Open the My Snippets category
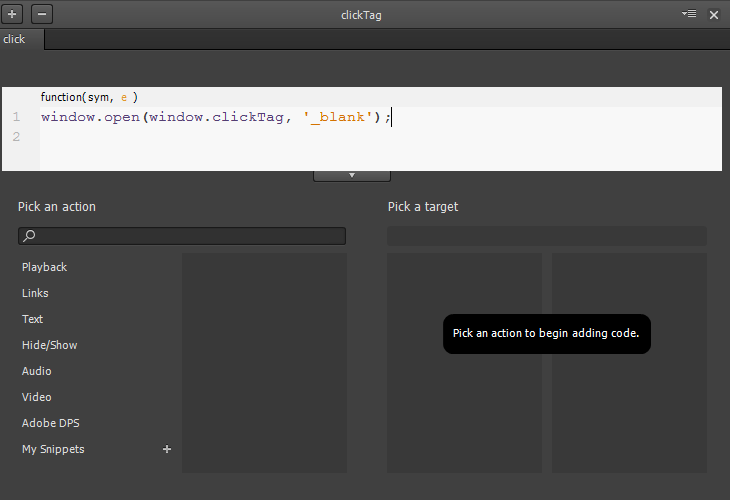The width and height of the screenshot is (730, 500). click(x=53, y=449)
